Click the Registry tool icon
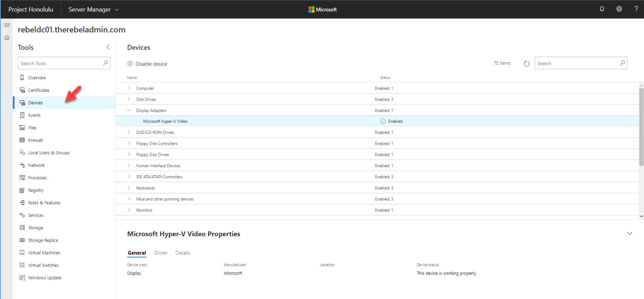The height and width of the screenshot is (299, 644). 22,190
